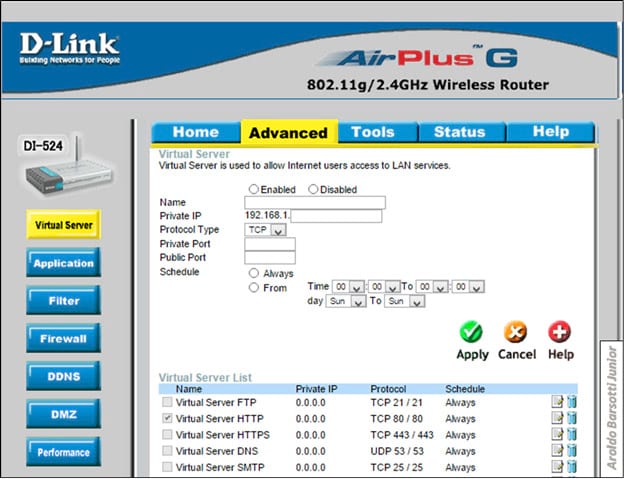Delete the Virtual Server HTTP entry
Image resolution: width=629 pixels, height=479 pixels.
point(572,418)
